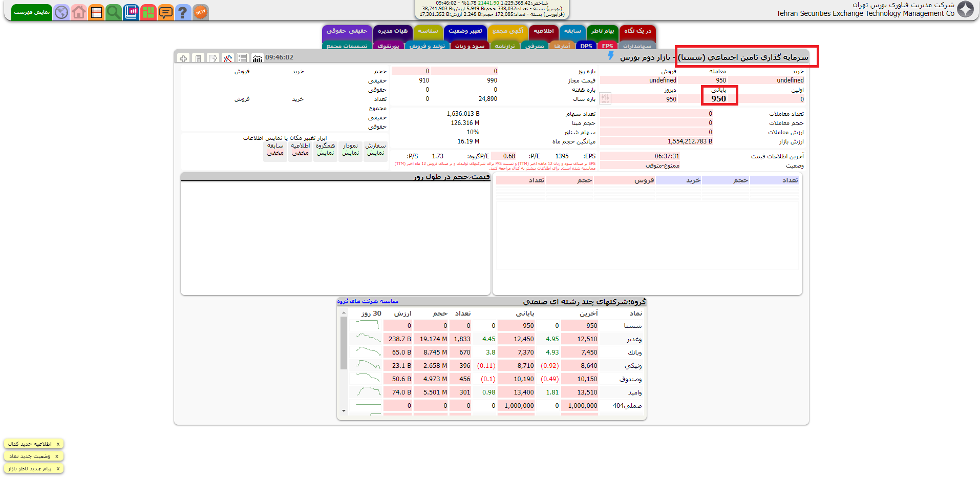The height and width of the screenshot is (478, 980).
Task: Click the blue lightning bolt icon
Action: (611, 56)
